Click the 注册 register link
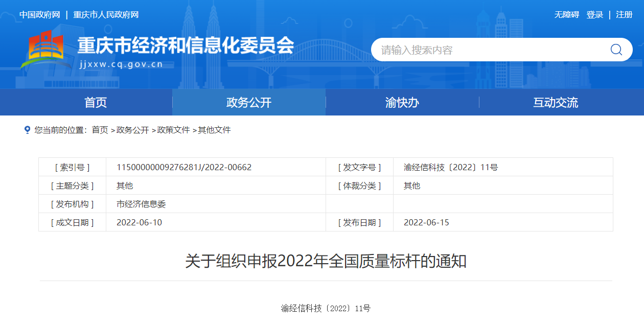 (x=624, y=14)
